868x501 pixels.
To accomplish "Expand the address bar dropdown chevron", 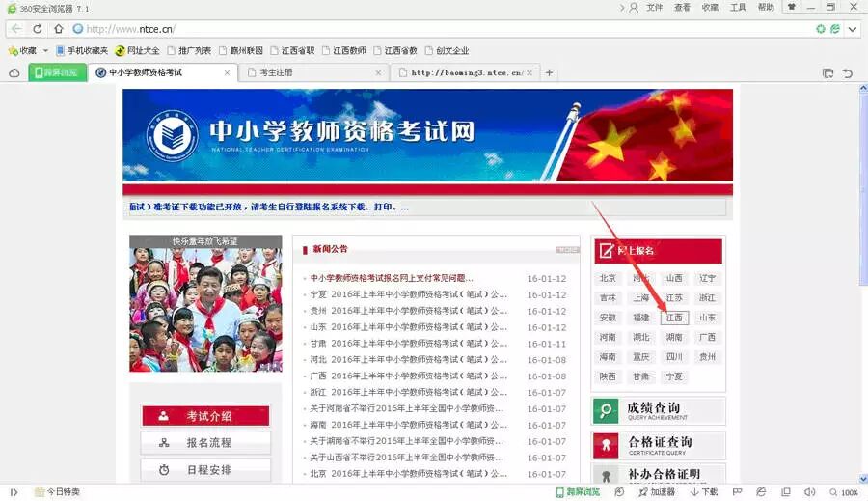I will [853, 29].
